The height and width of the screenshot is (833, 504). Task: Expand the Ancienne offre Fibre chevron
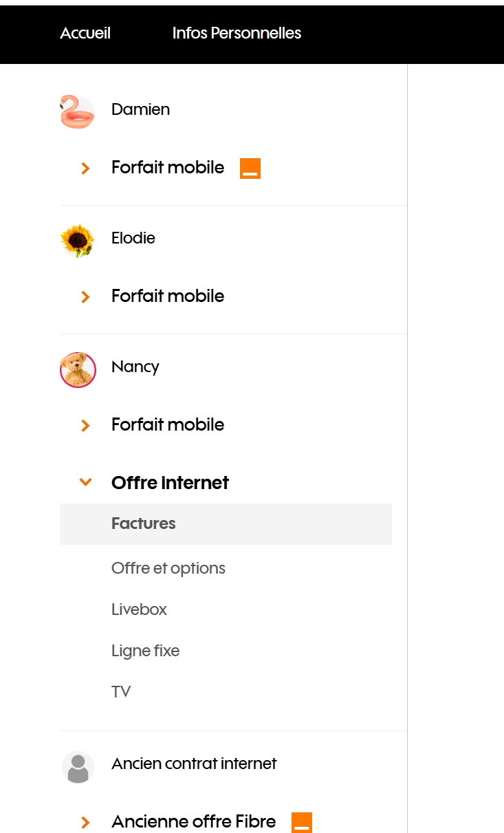85,823
